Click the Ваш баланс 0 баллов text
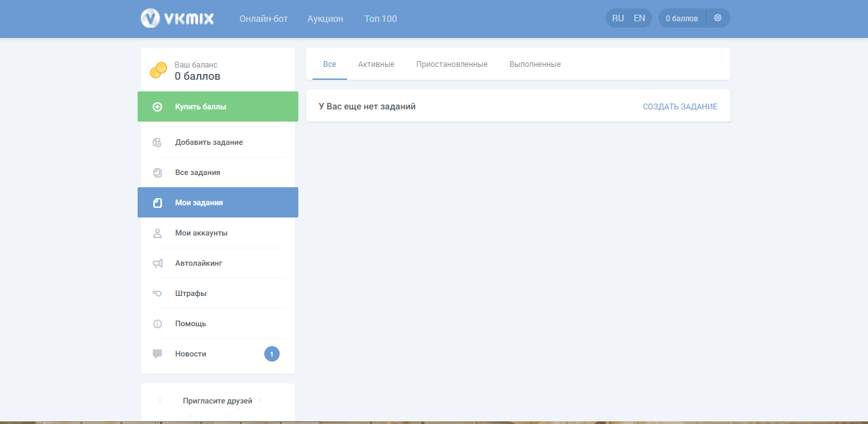The height and width of the screenshot is (424, 868). click(197, 71)
